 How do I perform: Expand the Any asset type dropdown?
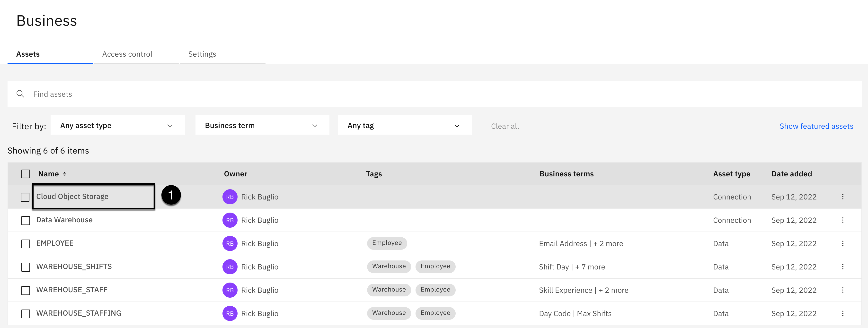click(117, 126)
